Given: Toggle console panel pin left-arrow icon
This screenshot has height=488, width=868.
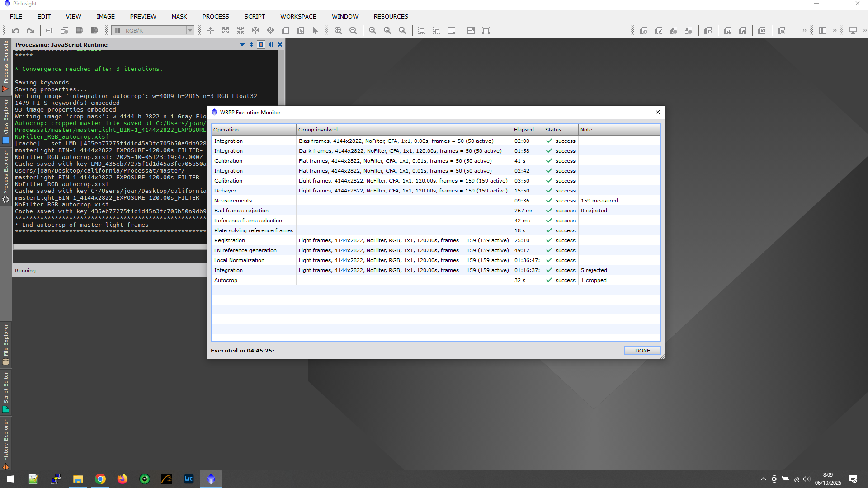Looking at the screenshot, I should 270,45.
